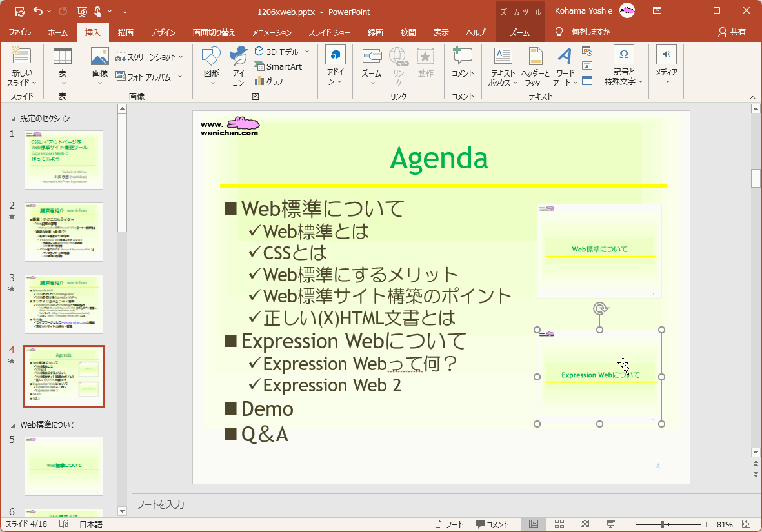Fit slide to current window icon
Viewport: 762px width, 532px height.
747,524
